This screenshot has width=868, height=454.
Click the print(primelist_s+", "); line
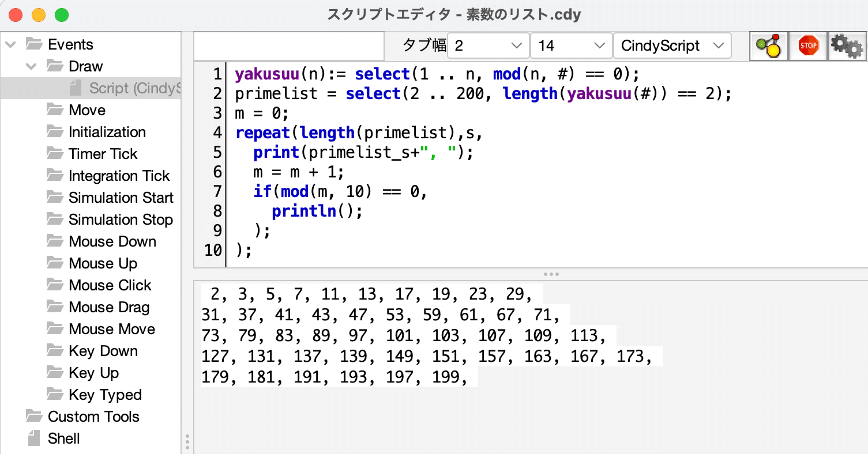[363, 152]
